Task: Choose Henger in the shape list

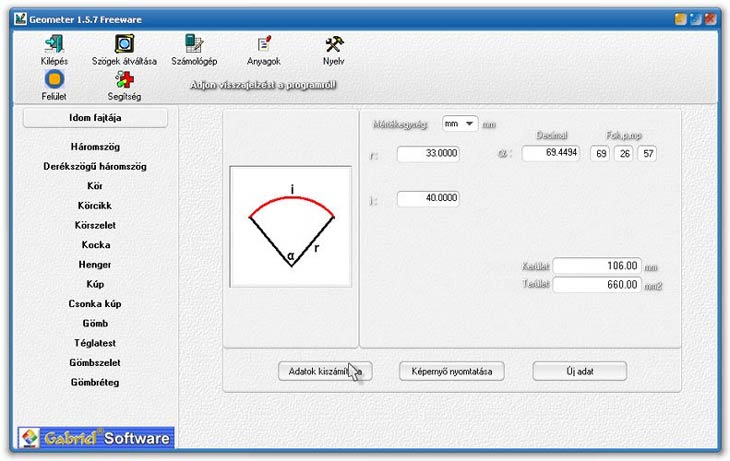Action: point(95,265)
